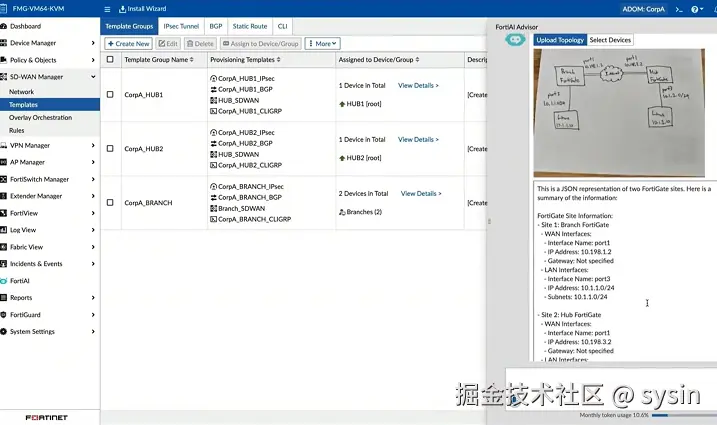This screenshot has height=425, width=717.
Task: Expand the Extender Manager chevron
Action: pos(93,196)
